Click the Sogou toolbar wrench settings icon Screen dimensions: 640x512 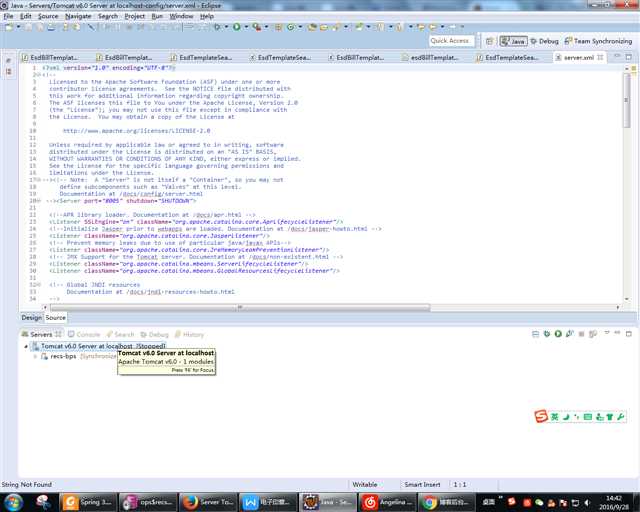tap(621, 416)
